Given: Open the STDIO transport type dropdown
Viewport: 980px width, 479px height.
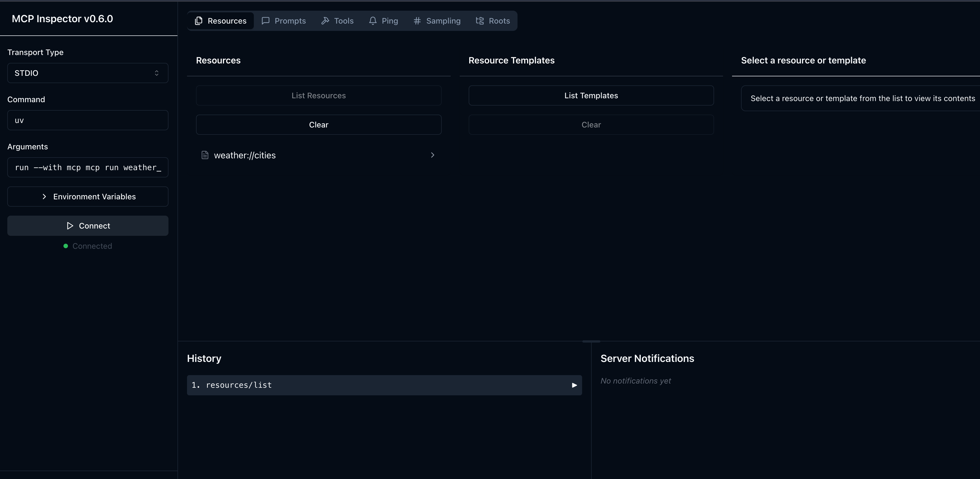Looking at the screenshot, I should 88,73.
